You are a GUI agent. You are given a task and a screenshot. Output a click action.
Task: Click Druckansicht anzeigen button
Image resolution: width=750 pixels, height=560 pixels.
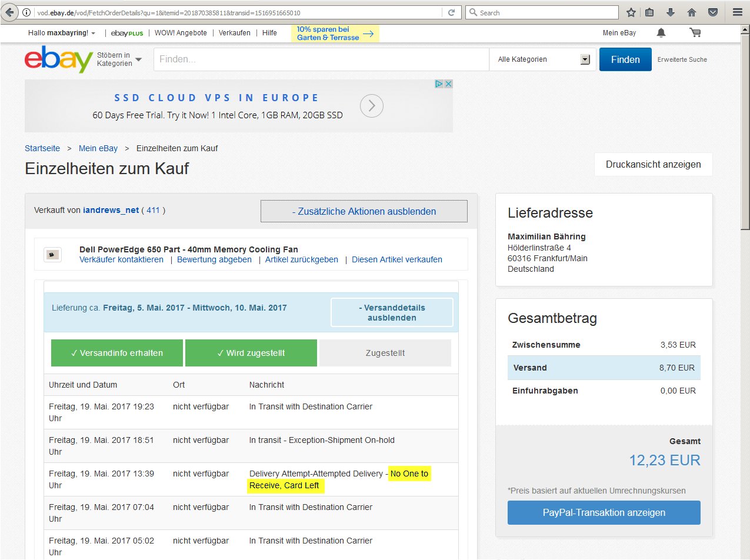tap(654, 165)
